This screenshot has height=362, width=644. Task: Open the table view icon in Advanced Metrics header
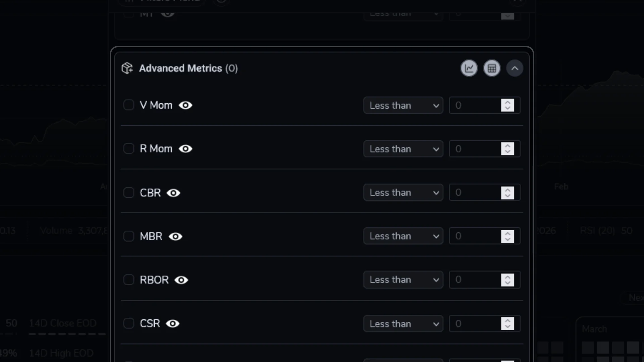coord(492,68)
